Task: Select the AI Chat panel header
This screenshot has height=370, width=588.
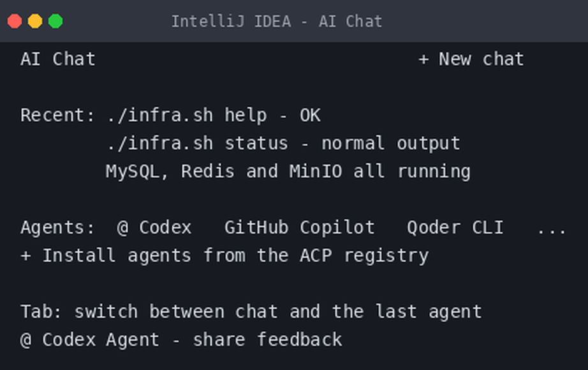Action: pos(58,59)
